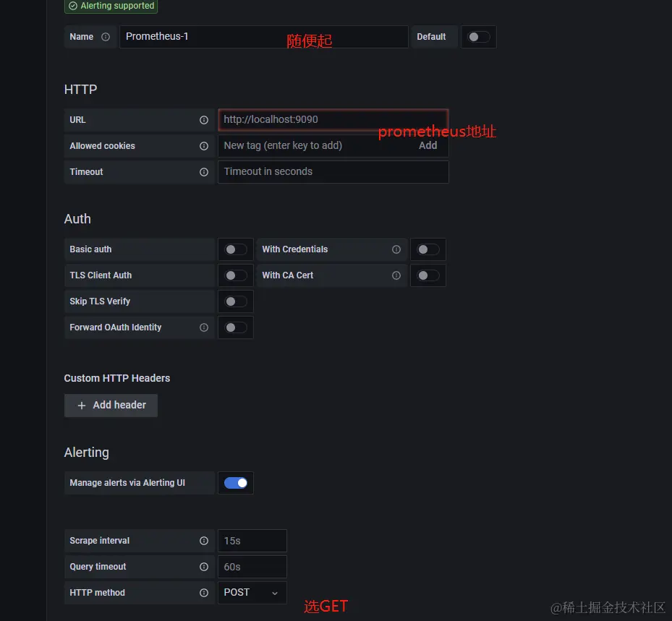Click the Query timeout 60s field

point(252,567)
